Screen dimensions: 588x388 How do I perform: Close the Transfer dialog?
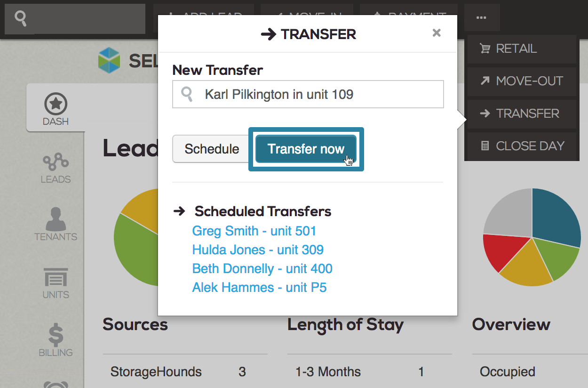(x=437, y=33)
